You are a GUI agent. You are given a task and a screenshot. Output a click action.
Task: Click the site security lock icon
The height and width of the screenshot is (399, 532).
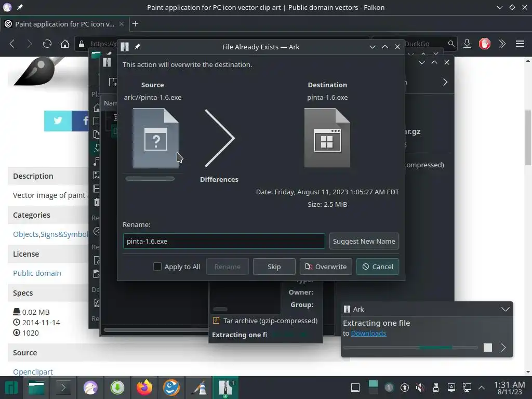(82, 44)
